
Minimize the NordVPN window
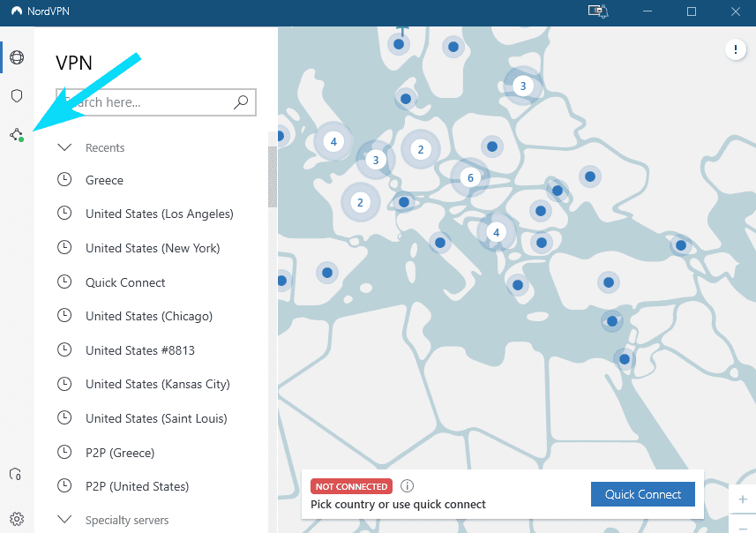tap(647, 11)
